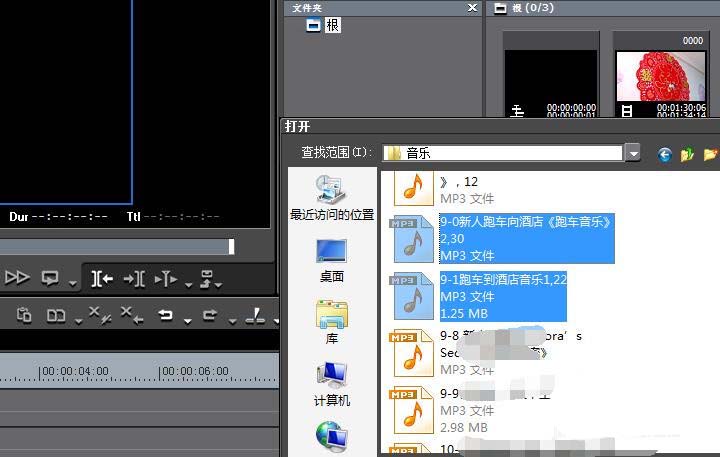Click the paste clipboard icon in timeline toolbar
The width and height of the screenshot is (720, 457).
point(24,315)
